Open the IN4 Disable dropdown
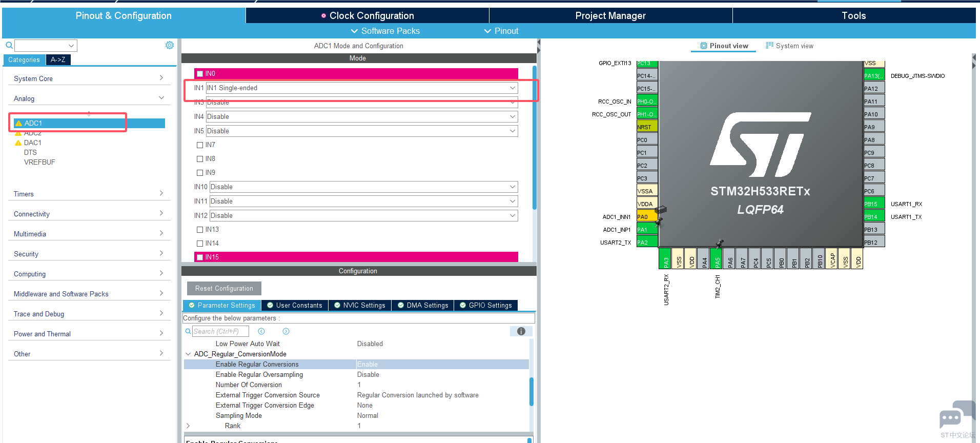The height and width of the screenshot is (443, 980). (x=362, y=117)
